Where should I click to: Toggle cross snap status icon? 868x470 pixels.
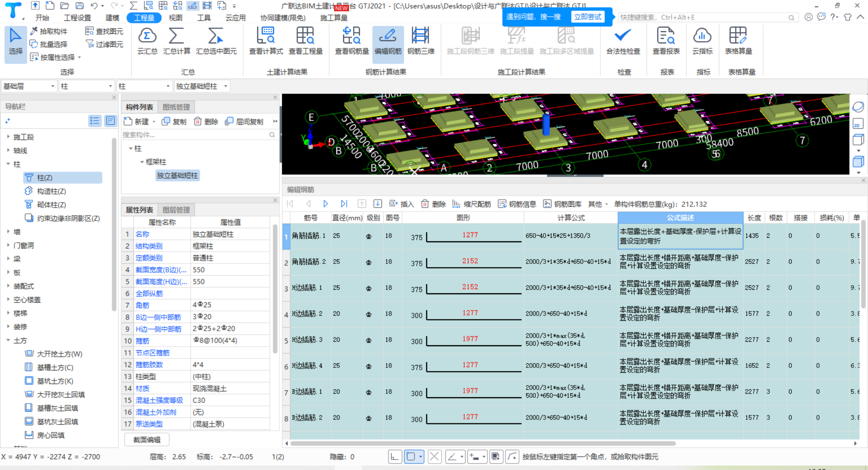(x=434, y=457)
